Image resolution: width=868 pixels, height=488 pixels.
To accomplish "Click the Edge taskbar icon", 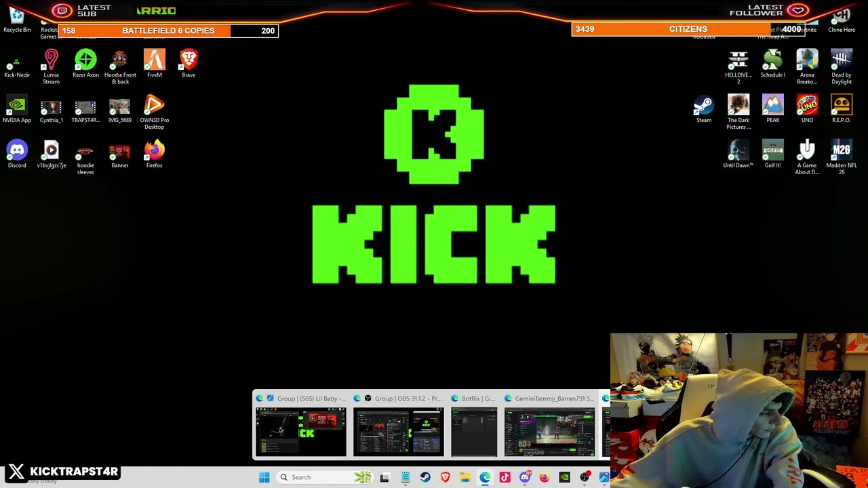I will click(x=485, y=477).
